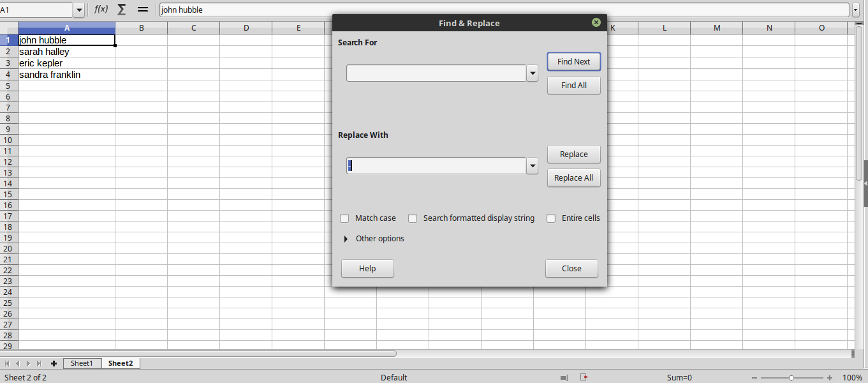Image resolution: width=868 pixels, height=383 pixels.
Task: Open the Function Wizard f(x) icon
Action: click(101, 10)
